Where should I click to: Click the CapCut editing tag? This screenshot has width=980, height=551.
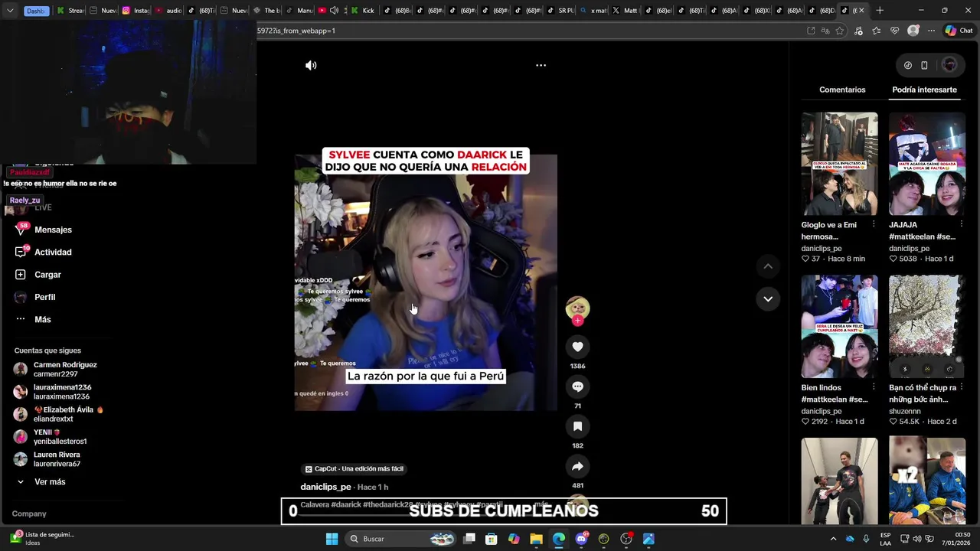tap(354, 469)
